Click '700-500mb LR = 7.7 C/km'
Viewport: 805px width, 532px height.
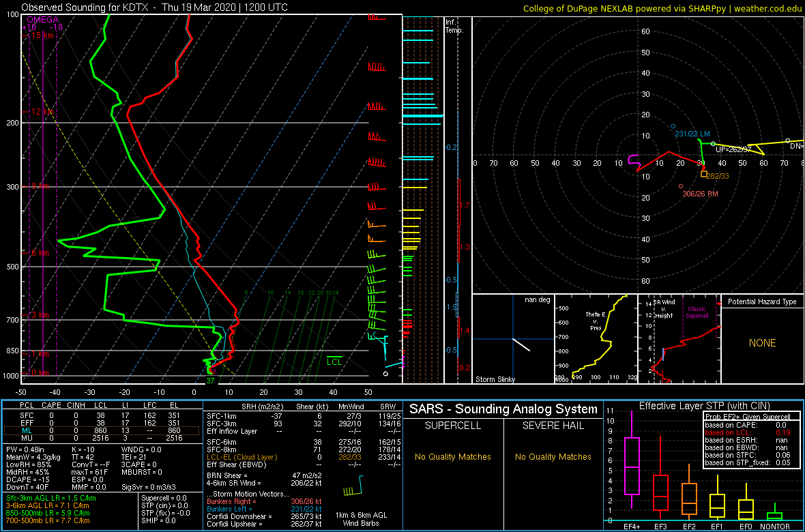point(48,520)
